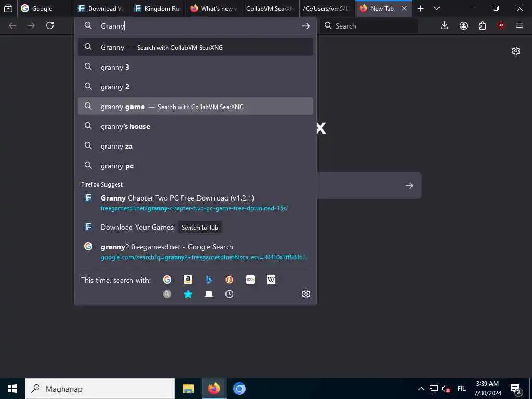Reload the current page
This screenshot has height=399, width=532.
[x=50, y=25]
